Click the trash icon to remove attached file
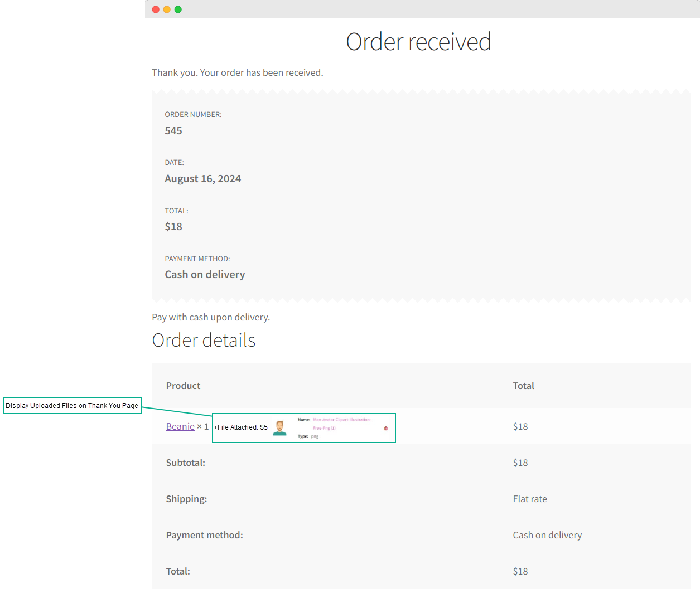The height and width of the screenshot is (593, 700). tap(385, 427)
